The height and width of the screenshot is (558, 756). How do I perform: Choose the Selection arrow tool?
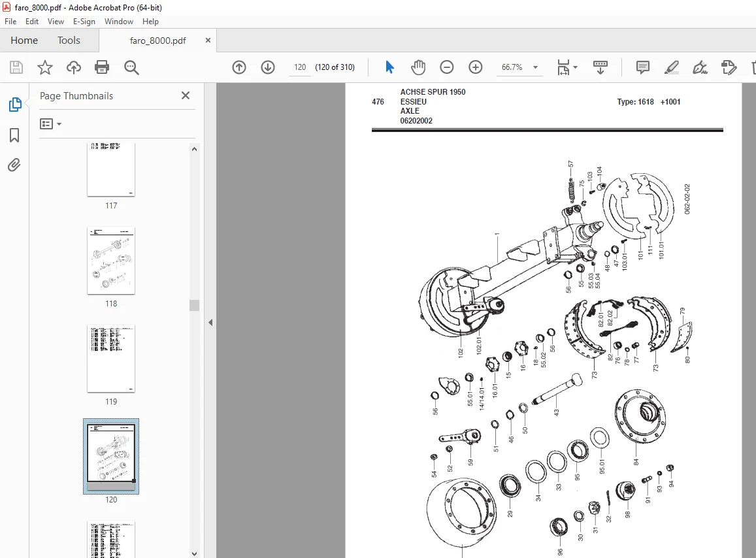tap(389, 67)
